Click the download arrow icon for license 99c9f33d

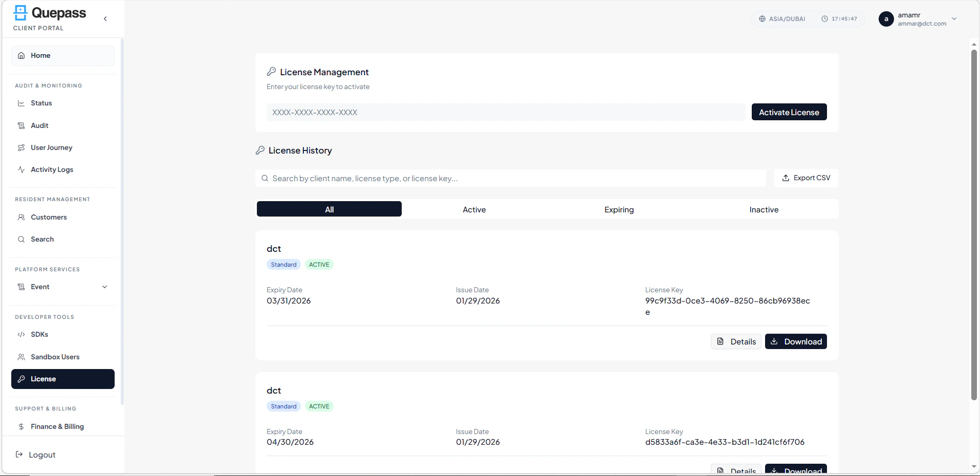tap(774, 341)
